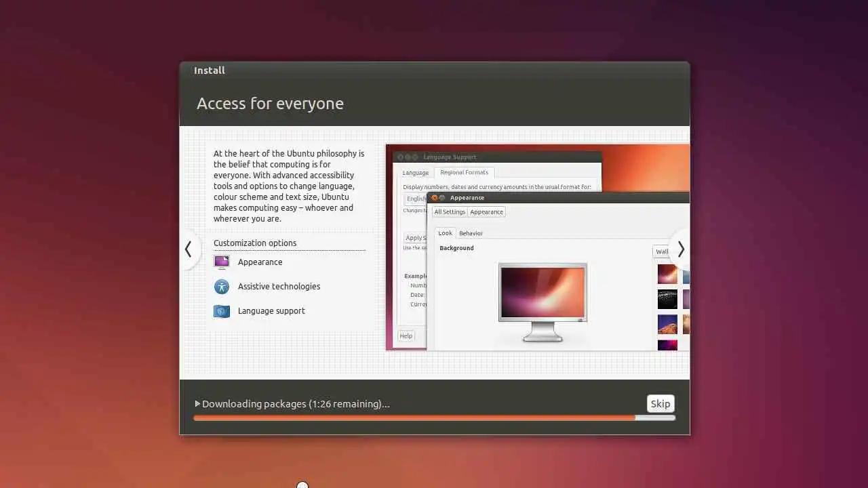Go to the next slide arrow

(x=681, y=249)
